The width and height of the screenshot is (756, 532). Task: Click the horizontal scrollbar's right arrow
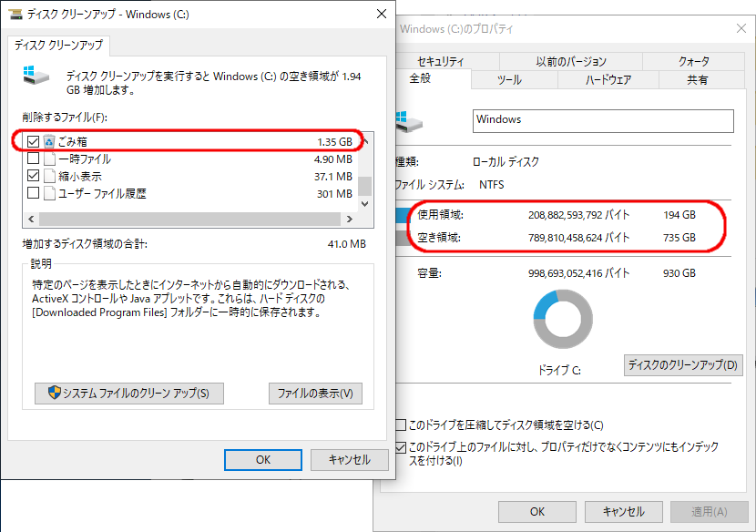point(350,219)
